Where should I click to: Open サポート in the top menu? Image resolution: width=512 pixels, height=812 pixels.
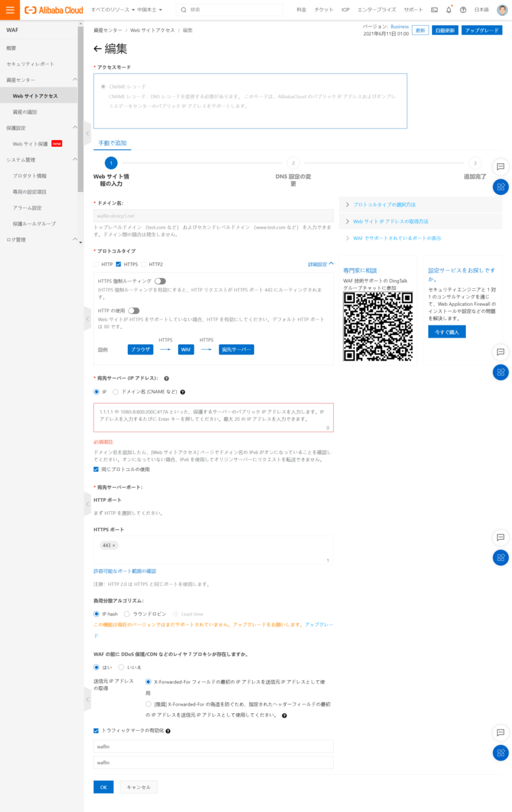click(414, 10)
